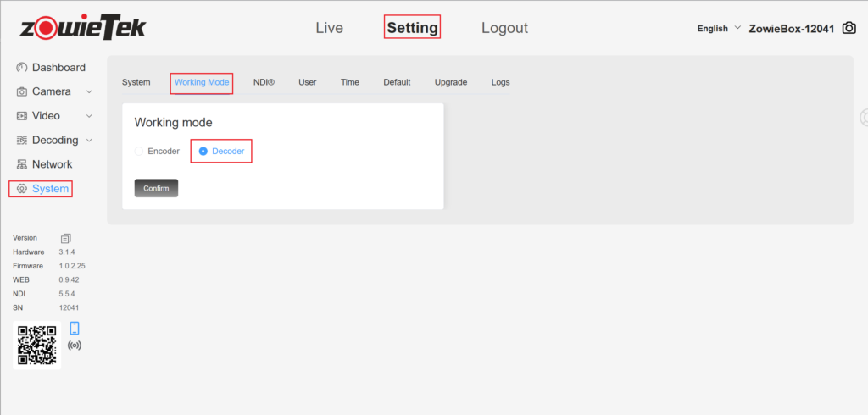Copy version info using the copy icon
Image resolution: width=868 pixels, height=415 pixels.
tap(66, 239)
